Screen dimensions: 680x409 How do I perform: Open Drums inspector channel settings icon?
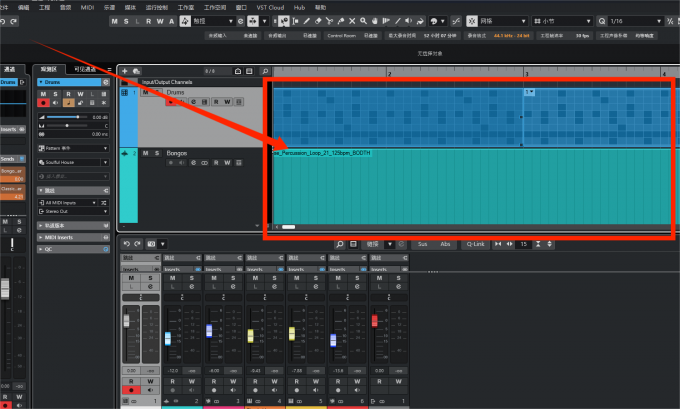click(105, 82)
